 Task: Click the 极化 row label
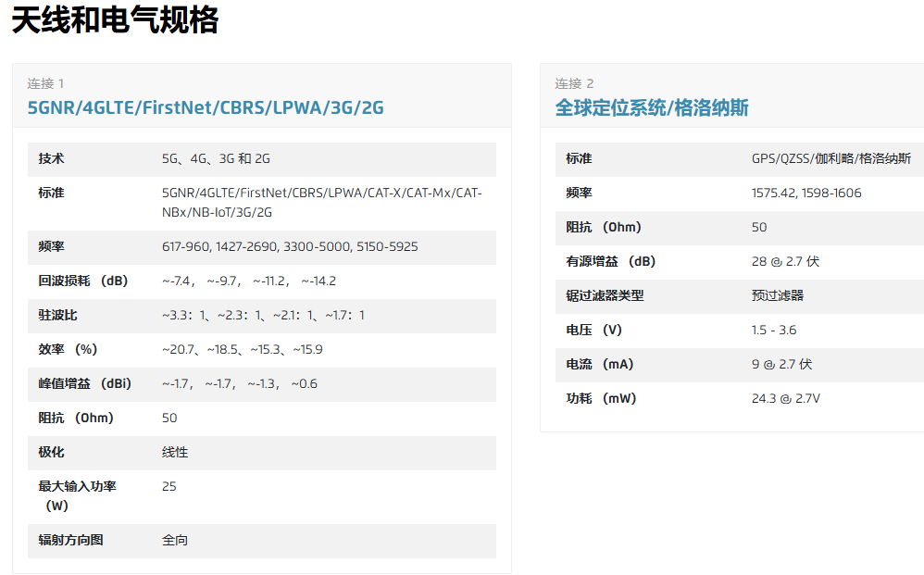pos(51,452)
